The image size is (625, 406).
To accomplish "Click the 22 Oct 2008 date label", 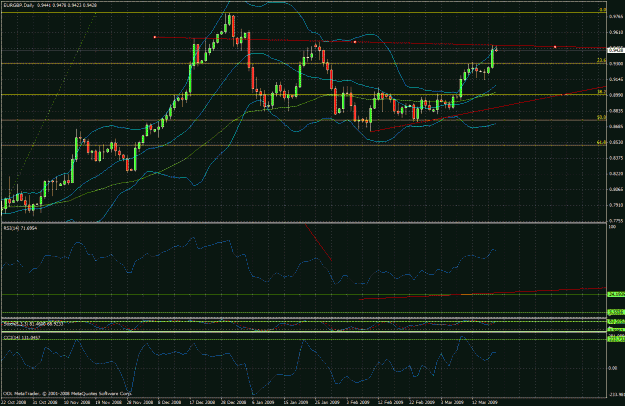I will (x=14, y=402).
